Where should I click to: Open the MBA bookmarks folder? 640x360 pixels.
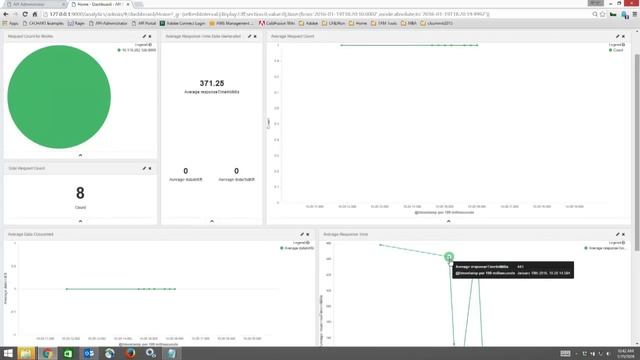(409, 23)
